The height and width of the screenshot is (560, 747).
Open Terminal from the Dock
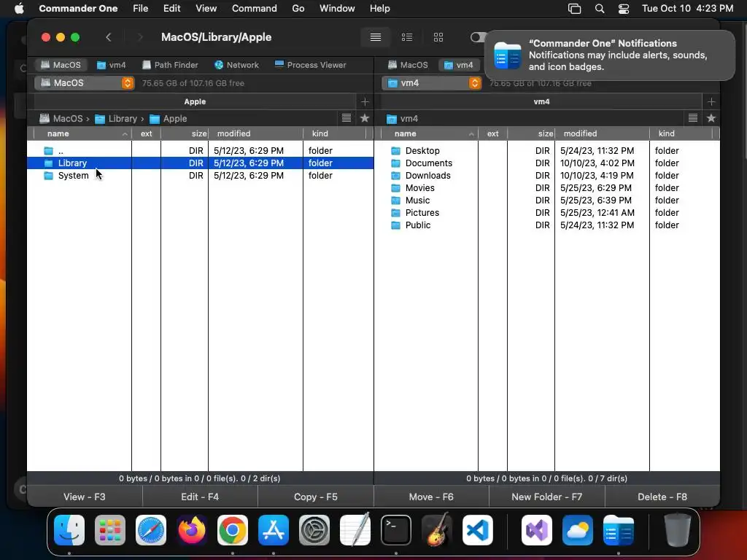pos(396,530)
